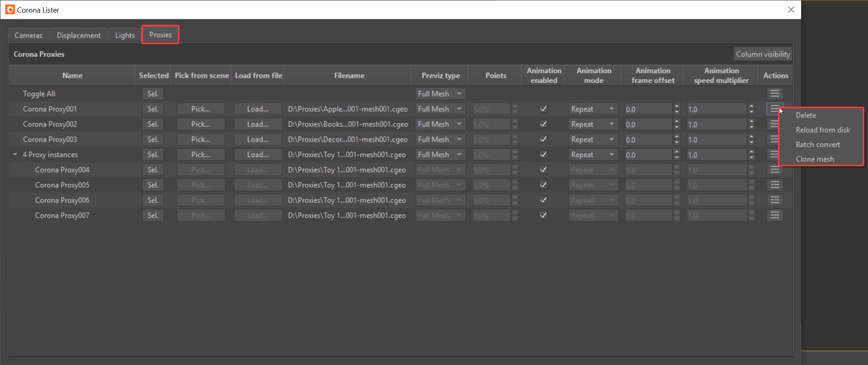Viewport: 868px width, 365px height.
Task: Switch to the Lights tab
Action: point(125,35)
